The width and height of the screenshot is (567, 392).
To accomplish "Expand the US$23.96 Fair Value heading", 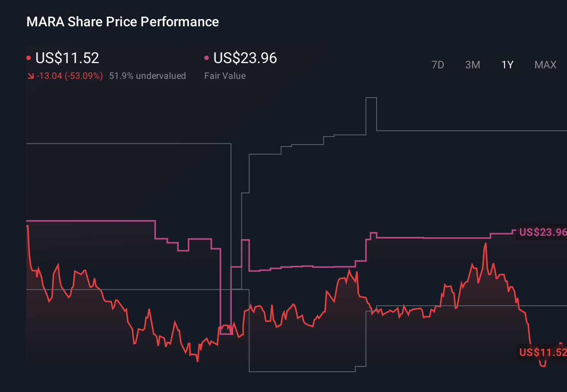I will click(x=244, y=58).
